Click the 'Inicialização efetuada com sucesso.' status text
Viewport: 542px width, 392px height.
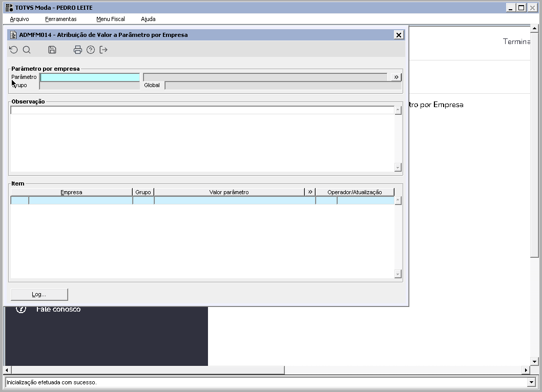(x=52, y=382)
